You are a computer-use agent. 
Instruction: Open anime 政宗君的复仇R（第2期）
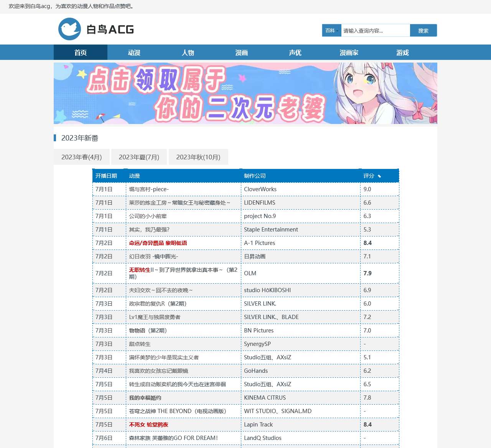tap(158, 304)
